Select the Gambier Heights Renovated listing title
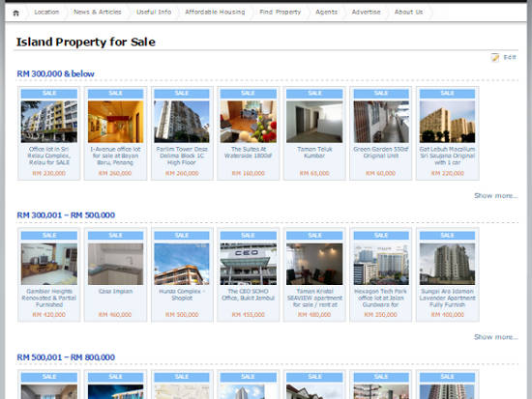 [x=49, y=298]
